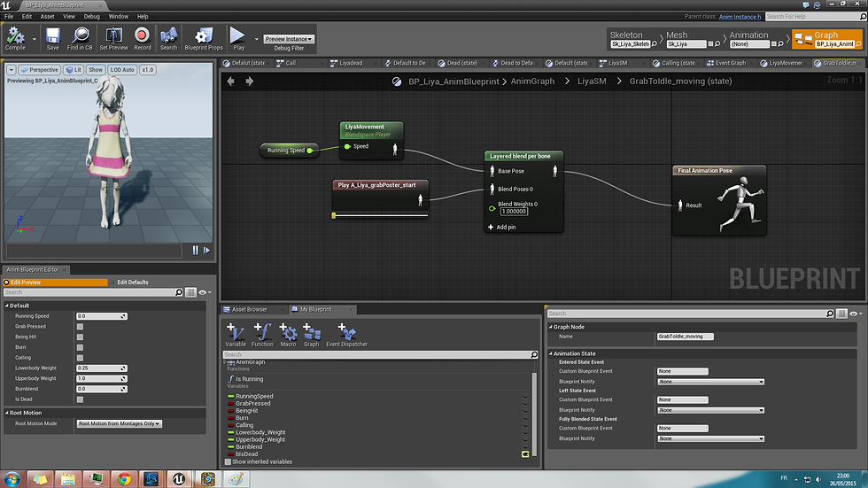Open Anim Instance.h parent class link
Image resolution: width=868 pixels, height=488 pixels.
(740, 17)
